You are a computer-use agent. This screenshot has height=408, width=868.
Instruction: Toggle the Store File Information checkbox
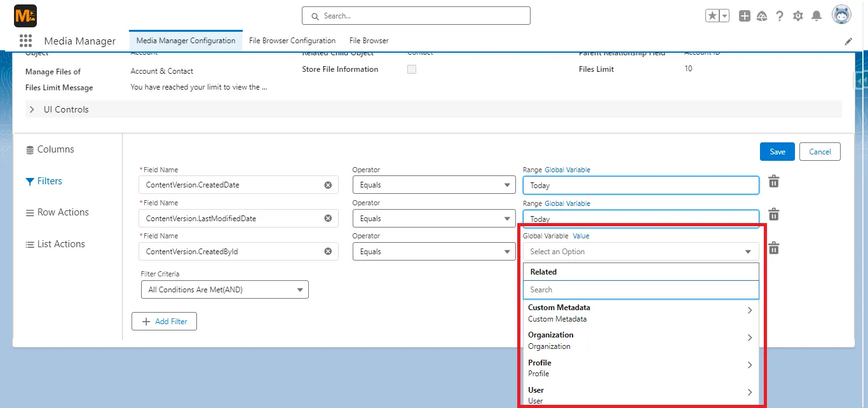click(x=411, y=69)
